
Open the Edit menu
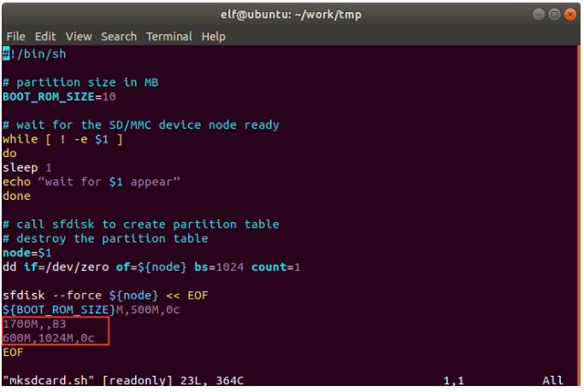(x=45, y=37)
